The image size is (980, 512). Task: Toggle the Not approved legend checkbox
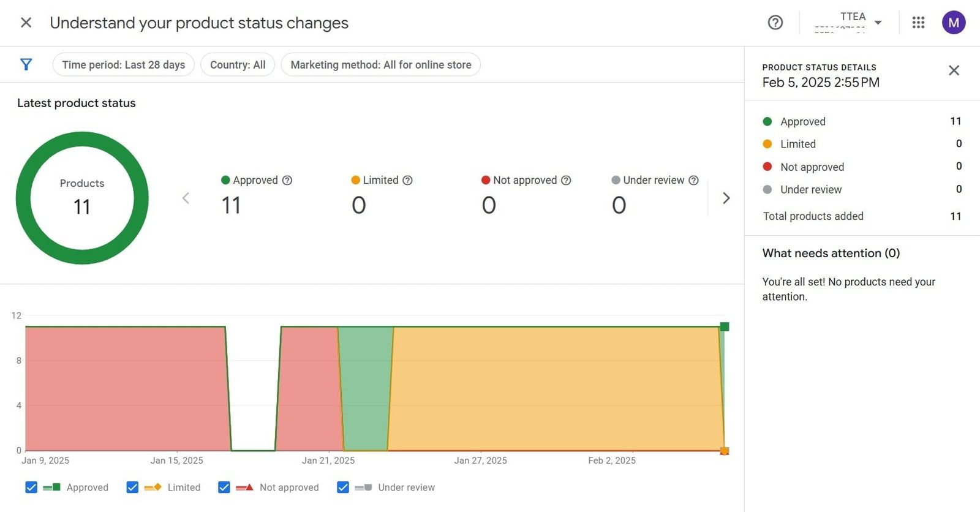point(224,488)
